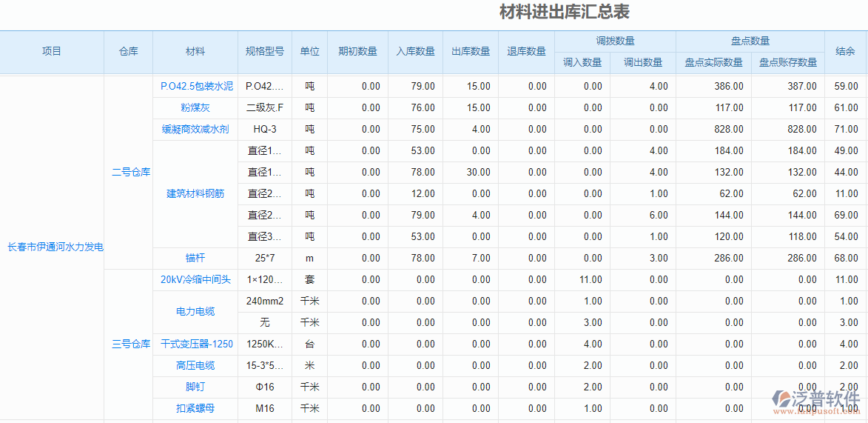Open the 脚钉 material link
This screenshot has width=868, height=423.
(195, 387)
